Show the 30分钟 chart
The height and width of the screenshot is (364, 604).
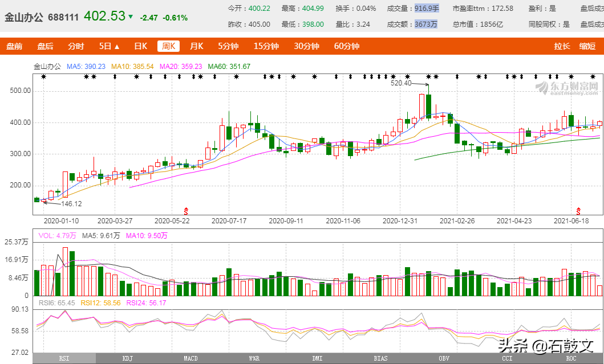[307, 46]
